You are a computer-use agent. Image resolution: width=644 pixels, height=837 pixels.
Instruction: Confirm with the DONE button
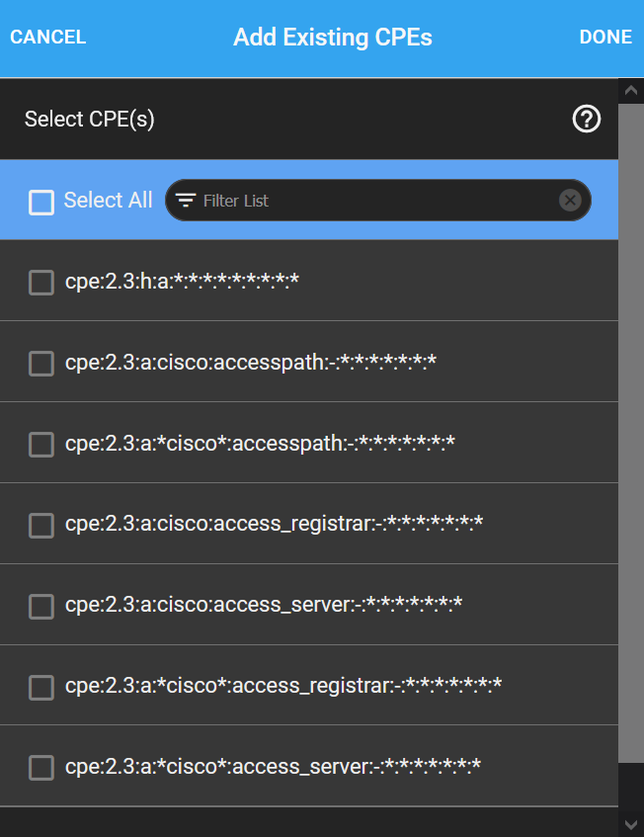point(605,37)
